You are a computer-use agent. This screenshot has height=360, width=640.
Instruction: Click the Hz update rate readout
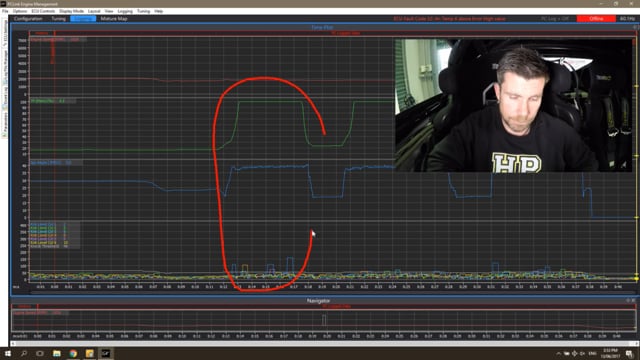coord(627,19)
